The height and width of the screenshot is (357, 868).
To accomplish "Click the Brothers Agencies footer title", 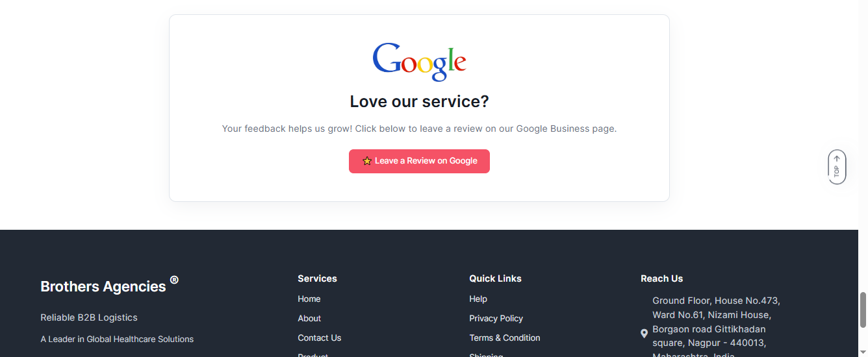I will [103, 286].
